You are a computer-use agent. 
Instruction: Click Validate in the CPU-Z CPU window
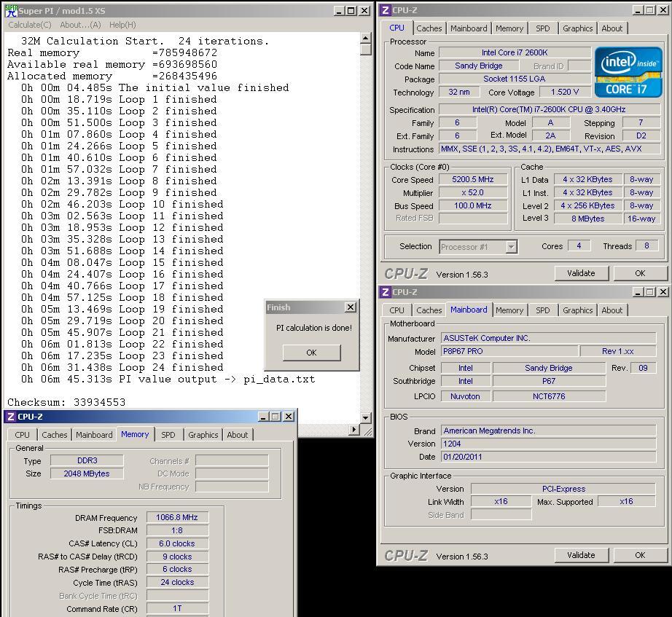click(x=581, y=273)
